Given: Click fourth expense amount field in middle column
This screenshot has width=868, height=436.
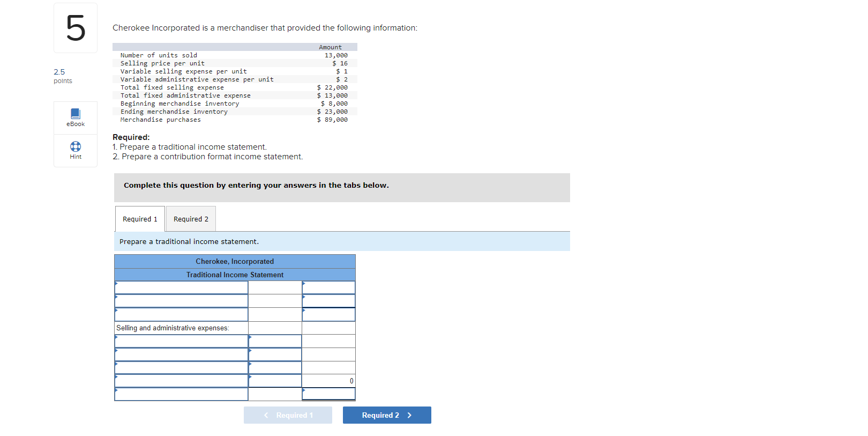Looking at the screenshot, I should (275, 381).
